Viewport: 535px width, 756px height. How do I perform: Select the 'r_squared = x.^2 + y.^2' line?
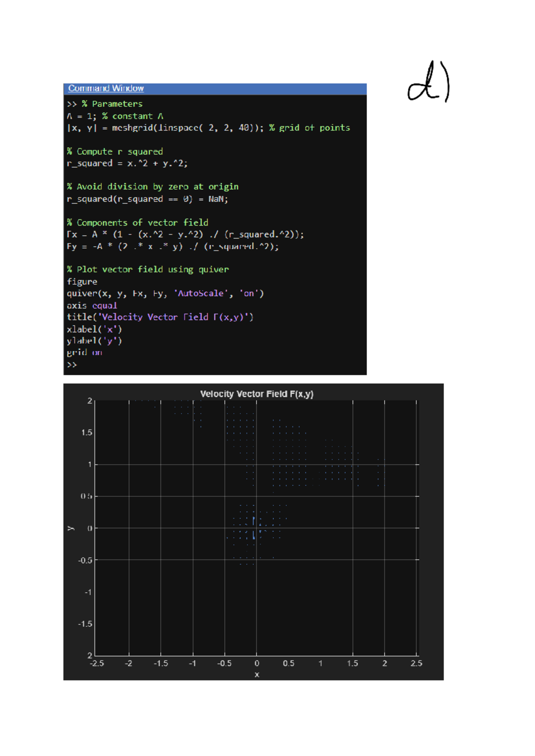[x=127, y=164]
